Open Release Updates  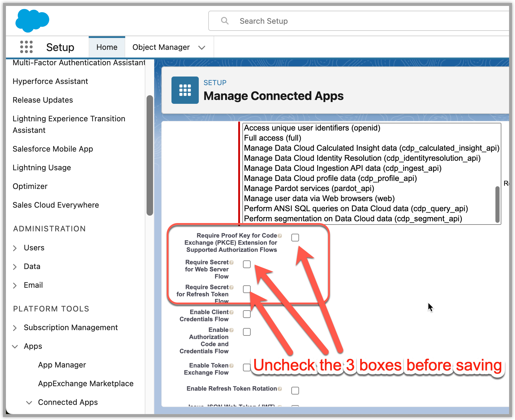point(43,100)
